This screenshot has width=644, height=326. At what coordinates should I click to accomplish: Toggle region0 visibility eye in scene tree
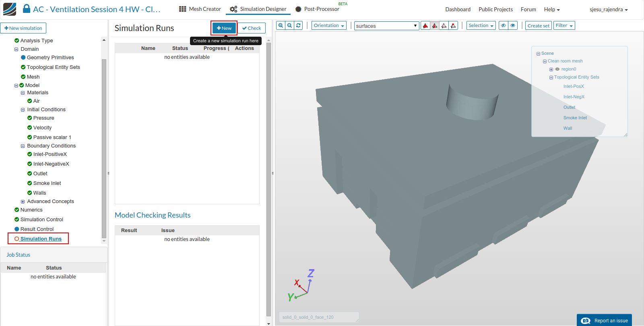(x=557, y=69)
